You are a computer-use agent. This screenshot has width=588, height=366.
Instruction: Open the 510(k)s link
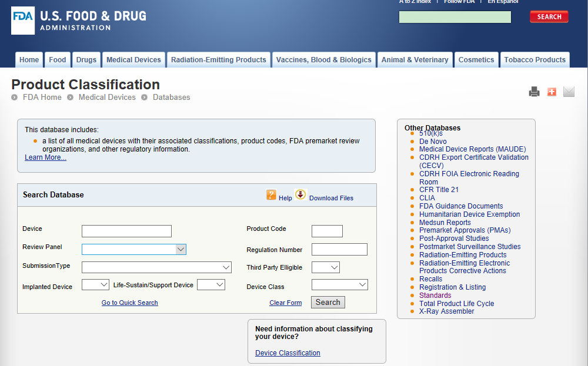tap(430, 134)
